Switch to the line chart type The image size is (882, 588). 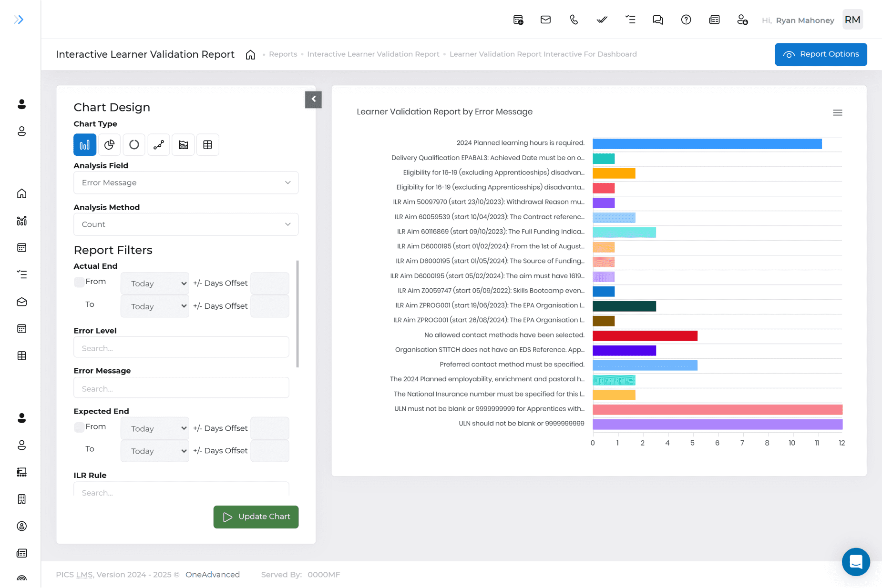click(x=159, y=145)
